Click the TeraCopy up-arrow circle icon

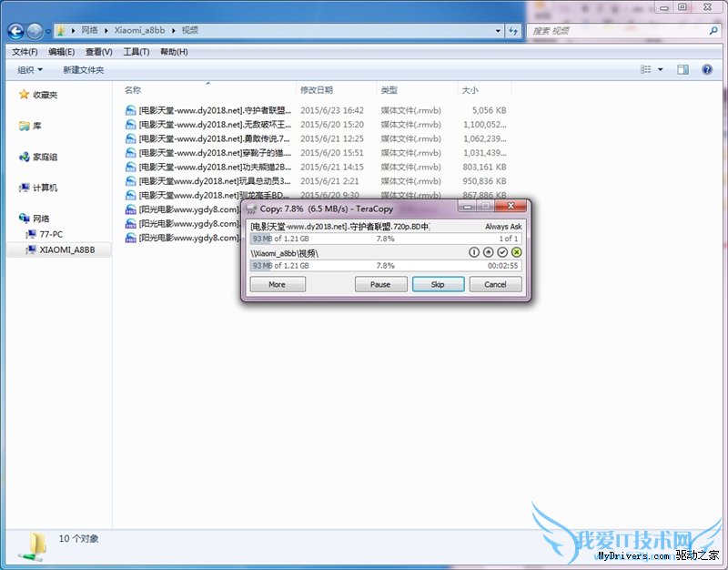click(488, 252)
